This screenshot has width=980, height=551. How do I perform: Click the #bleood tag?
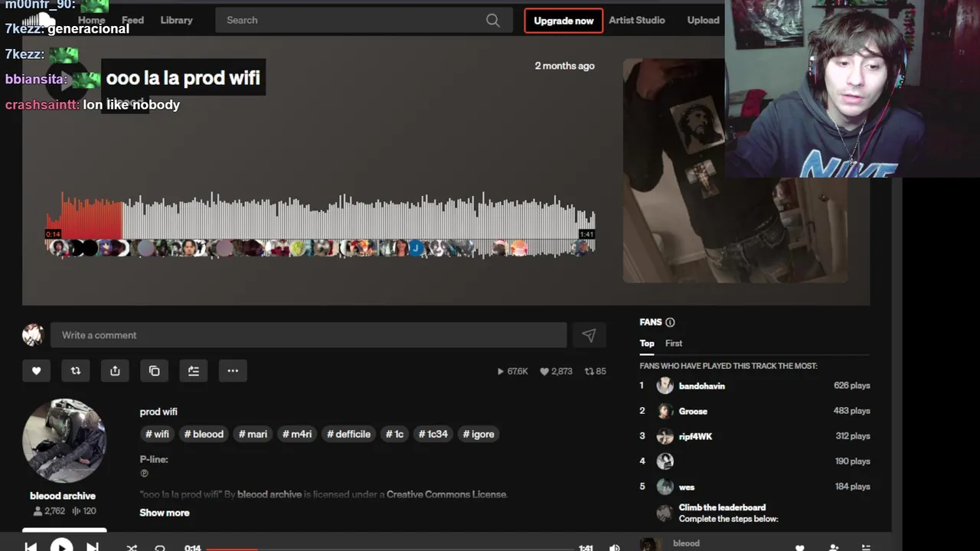point(204,434)
